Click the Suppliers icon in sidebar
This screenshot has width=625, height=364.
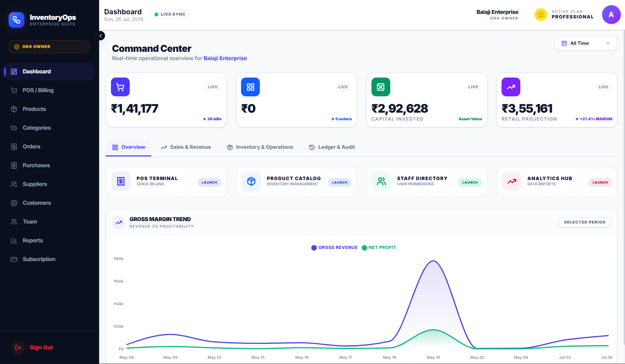[14, 184]
